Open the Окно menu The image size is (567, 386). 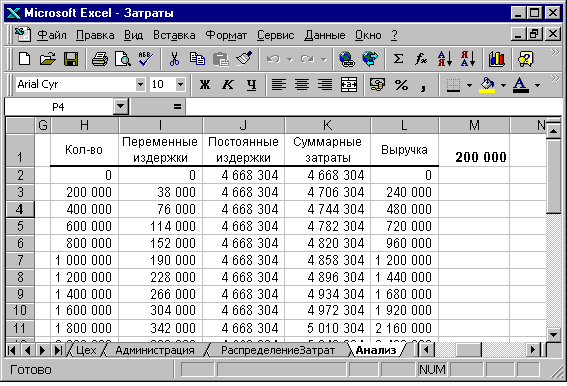tap(368, 35)
